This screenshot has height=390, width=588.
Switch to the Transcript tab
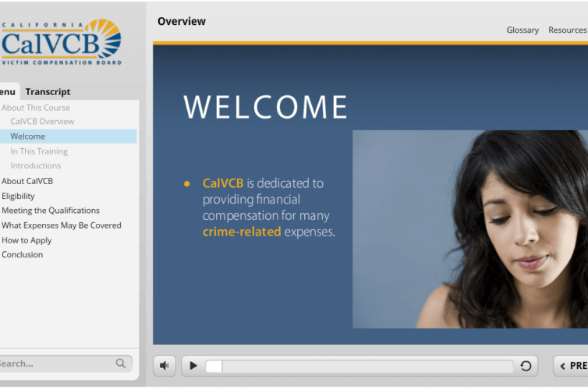coord(48,92)
